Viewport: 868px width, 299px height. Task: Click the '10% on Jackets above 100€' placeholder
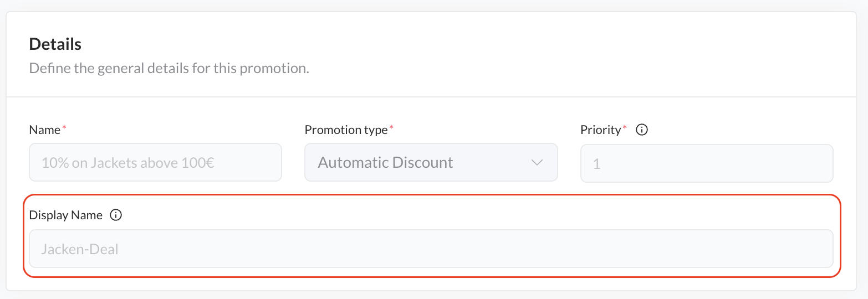click(128, 163)
